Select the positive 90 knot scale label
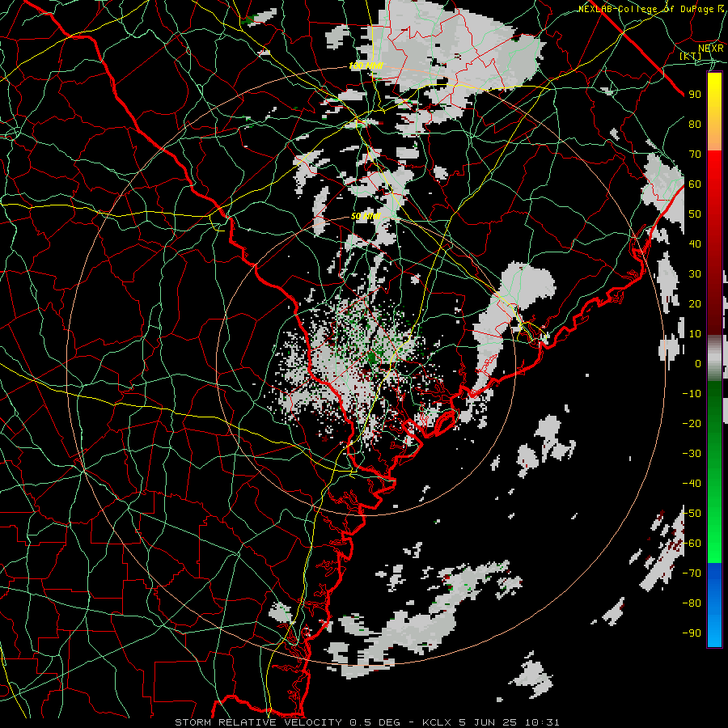The image size is (728, 728). [x=695, y=95]
